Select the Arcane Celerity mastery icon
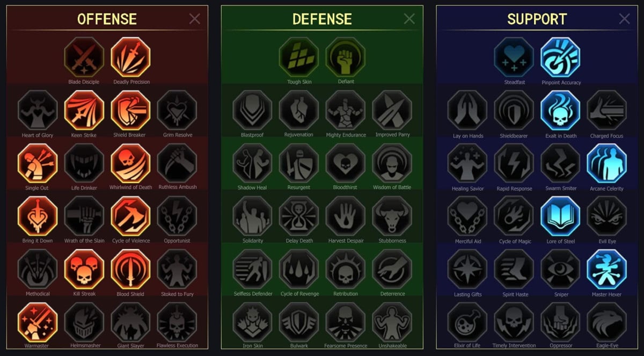The width and height of the screenshot is (644, 356). pos(607,163)
